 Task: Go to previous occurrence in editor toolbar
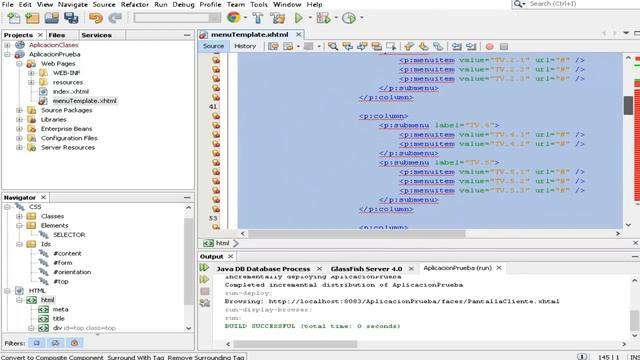click(x=347, y=46)
